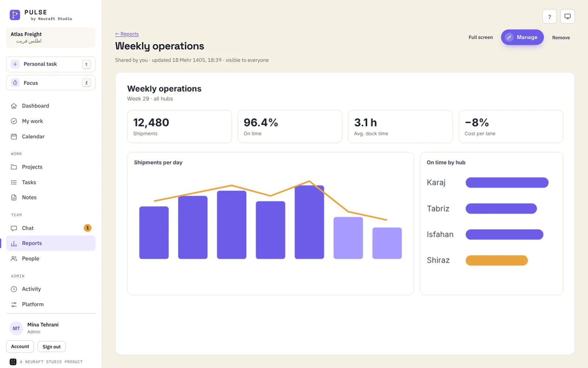Open help with the question mark button
This screenshot has width=588, height=368.
pos(549,17)
